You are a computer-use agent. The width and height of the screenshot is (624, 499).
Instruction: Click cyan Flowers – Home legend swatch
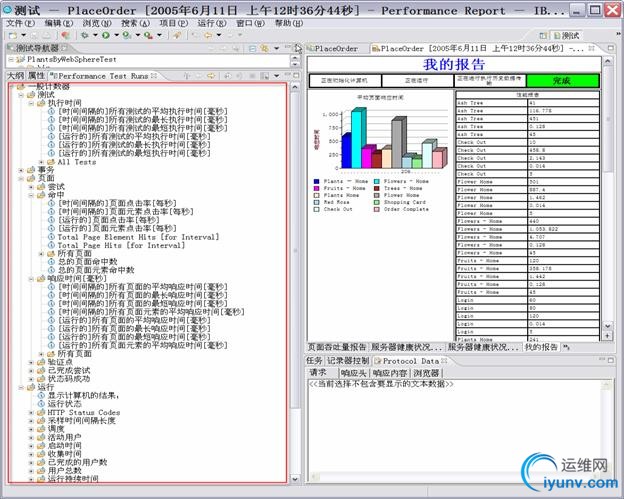click(x=376, y=181)
